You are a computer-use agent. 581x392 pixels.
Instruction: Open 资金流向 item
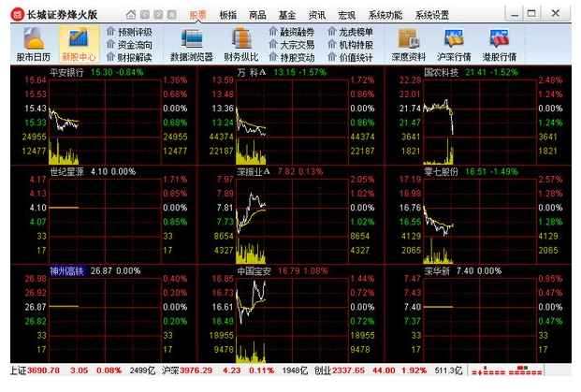(x=129, y=45)
